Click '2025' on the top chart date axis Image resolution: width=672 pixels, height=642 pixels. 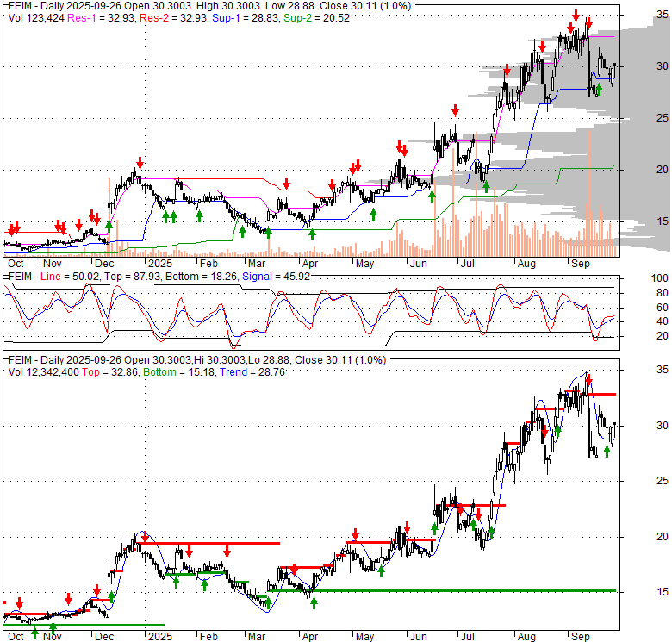160,264
